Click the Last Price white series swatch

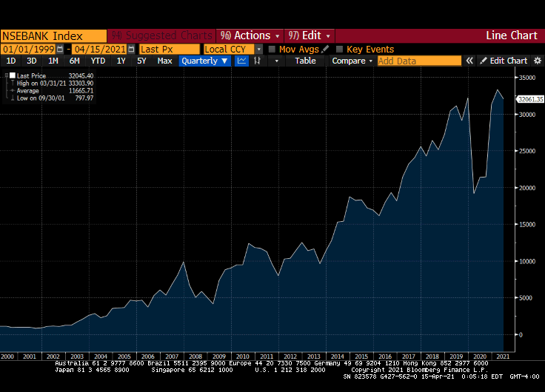click(x=13, y=75)
